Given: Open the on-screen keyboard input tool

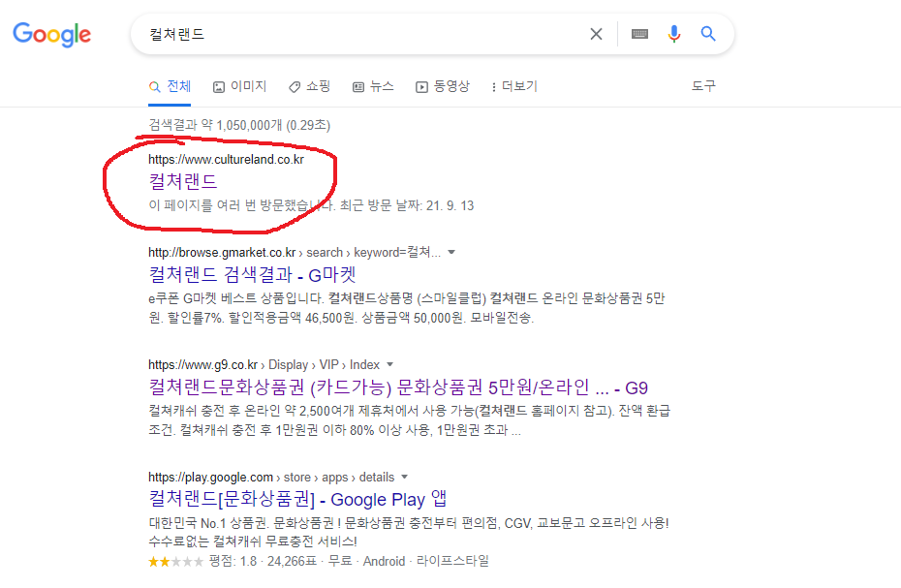Looking at the screenshot, I should point(639,34).
